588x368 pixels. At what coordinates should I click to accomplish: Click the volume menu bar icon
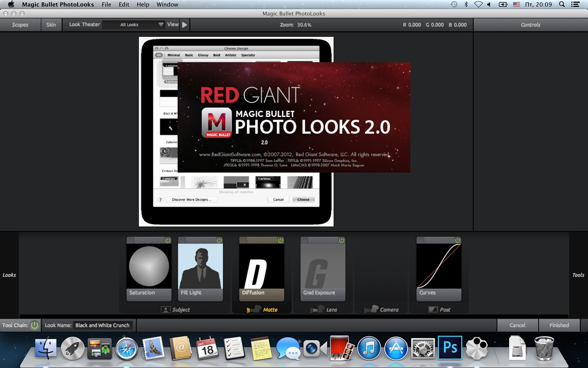tap(489, 5)
